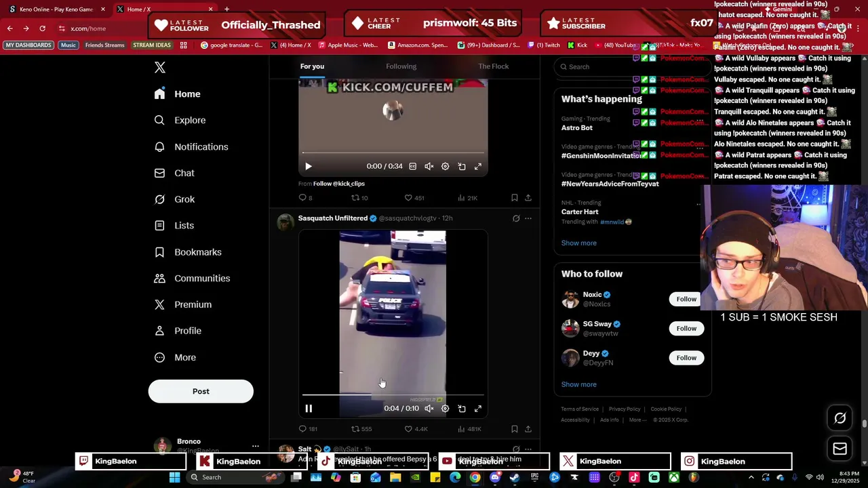Viewport: 868px width, 488px height.
Task: View analytics showing 21K views
Action: tap(467, 198)
